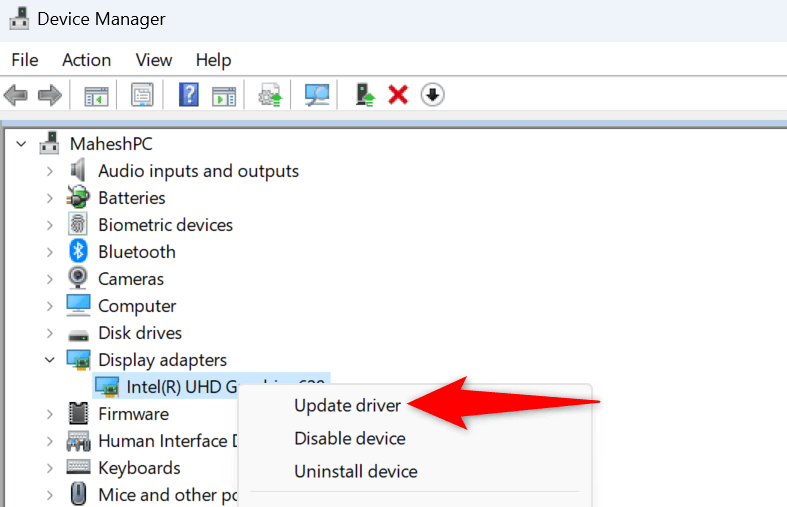
Task: Click the Properties toolbar icon
Action: tap(142, 95)
